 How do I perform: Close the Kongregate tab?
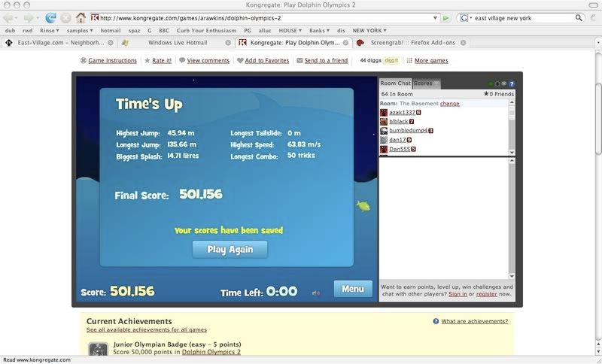click(x=345, y=43)
